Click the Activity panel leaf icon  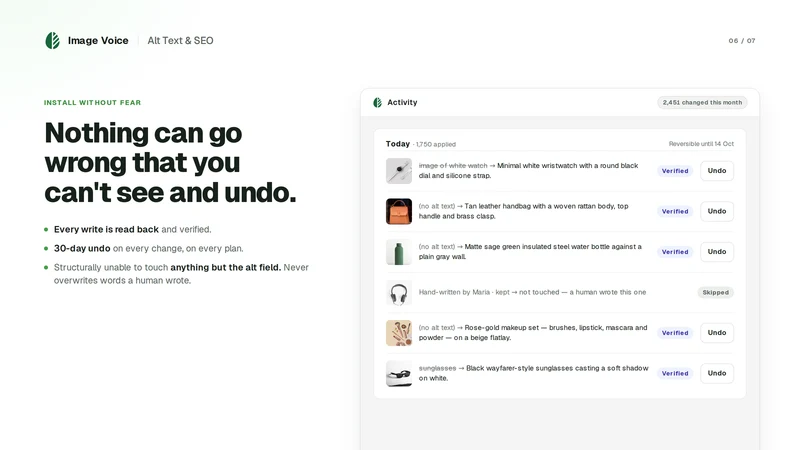[378, 103]
